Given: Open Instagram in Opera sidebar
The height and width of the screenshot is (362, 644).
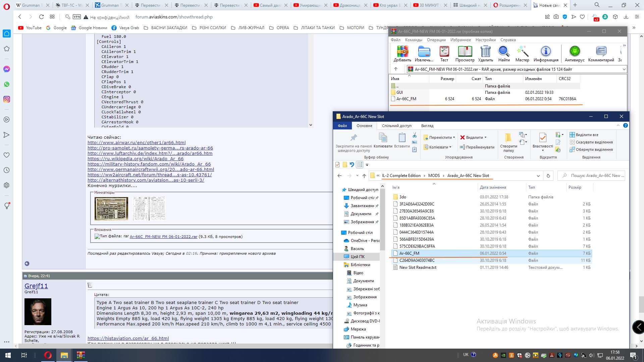Looking at the screenshot, I should (x=7, y=99).
